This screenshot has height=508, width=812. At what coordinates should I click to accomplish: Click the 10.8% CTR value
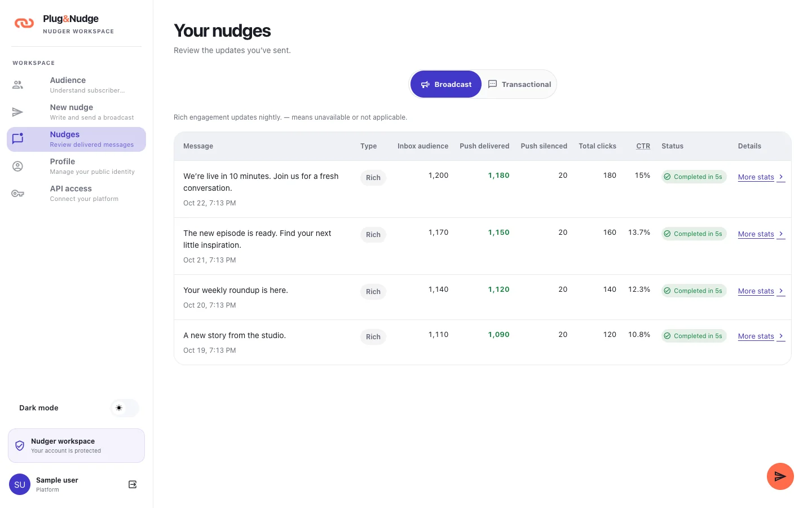639,334
